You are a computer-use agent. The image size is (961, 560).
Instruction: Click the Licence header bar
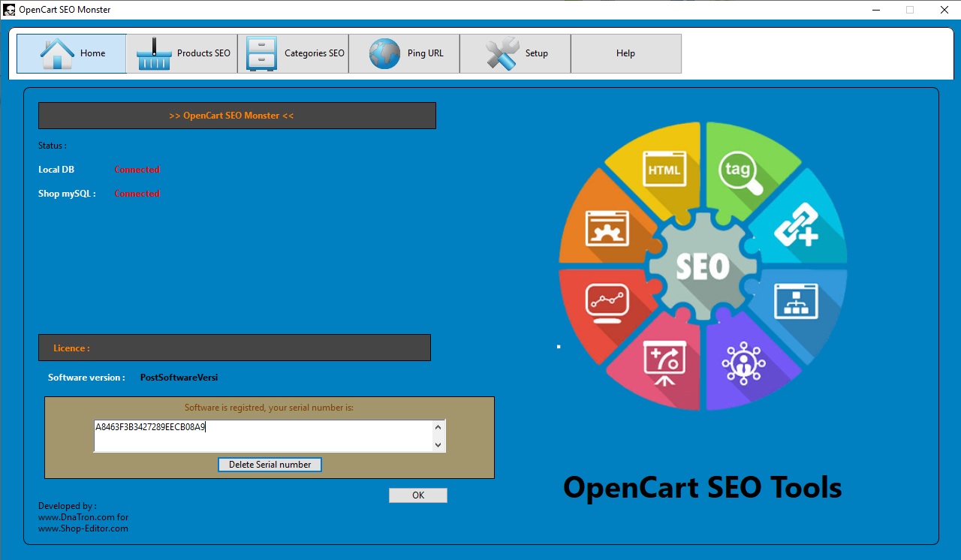tap(234, 348)
